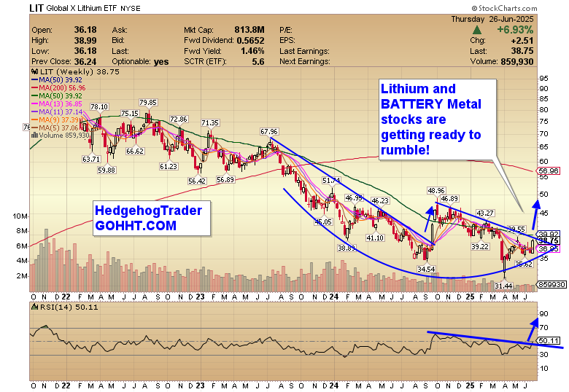Viewport: 569px width, 392px height.
Task: Click the 41.10 price label
Action: coord(375,238)
